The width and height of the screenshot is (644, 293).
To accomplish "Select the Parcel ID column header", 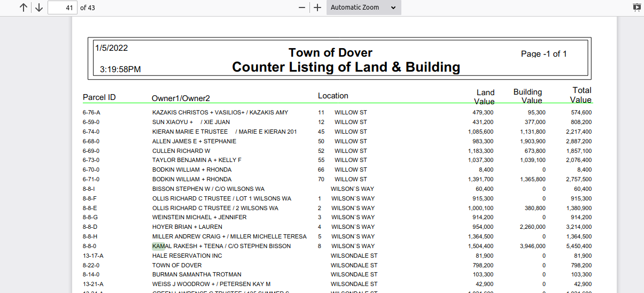I will point(99,97).
